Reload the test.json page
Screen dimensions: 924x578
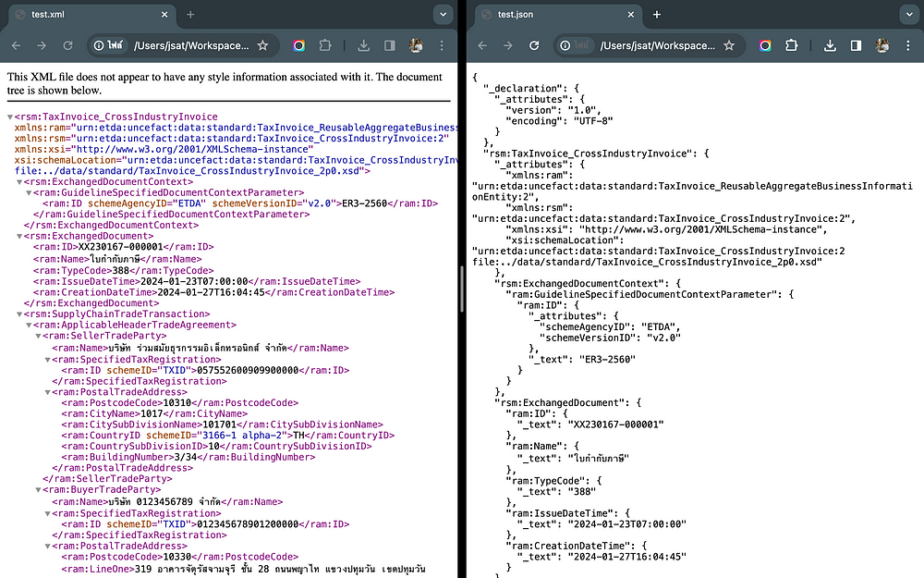pyautogui.click(x=533, y=45)
